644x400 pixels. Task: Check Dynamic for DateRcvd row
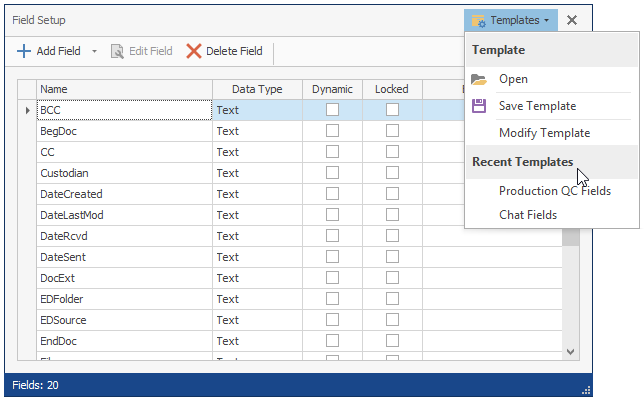332,236
